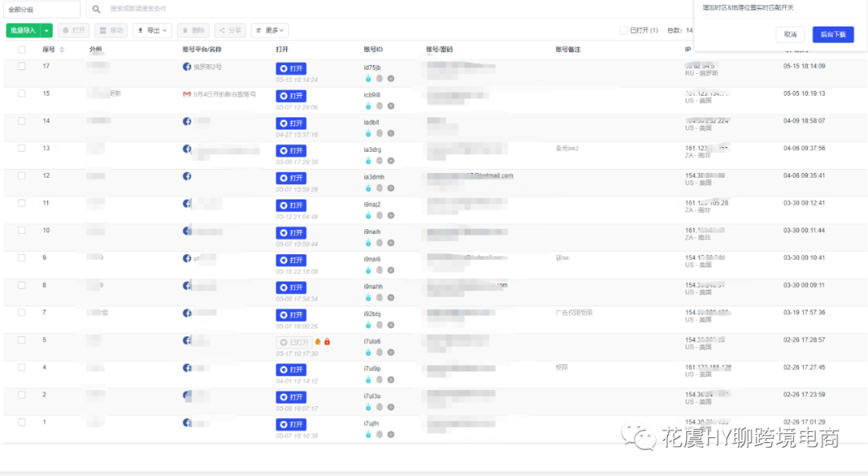The height and width of the screenshot is (476, 868).
Task: Click the teal icon under ID i92bbj
Action: pyautogui.click(x=368, y=326)
